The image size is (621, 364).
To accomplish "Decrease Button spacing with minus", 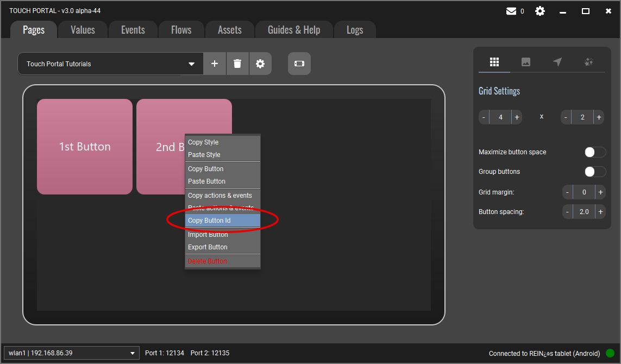I will (567, 212).
